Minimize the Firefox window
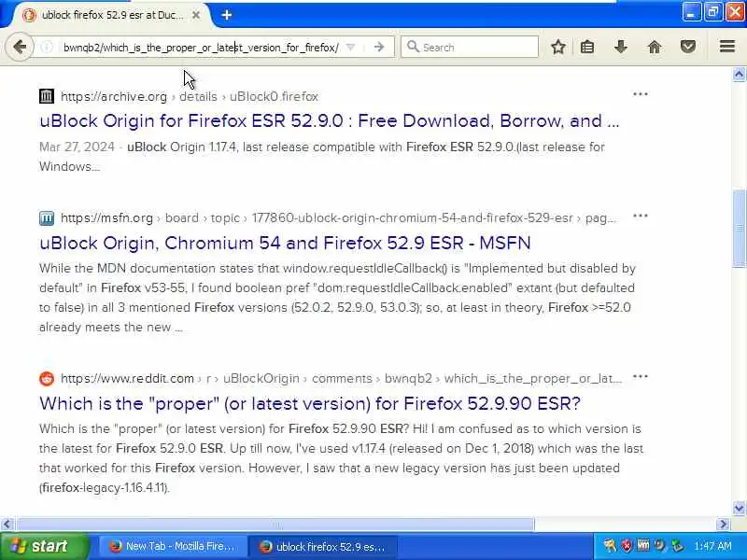Screen dimensions: 747x560 click(x=691, y=12)
